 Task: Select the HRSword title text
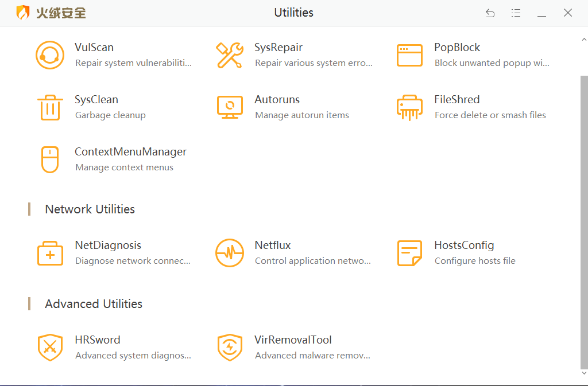tap(98, 340)
